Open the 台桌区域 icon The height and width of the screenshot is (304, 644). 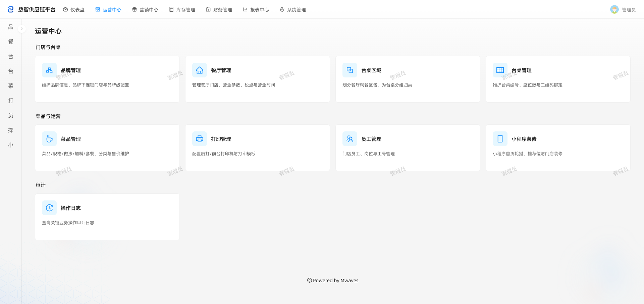pos(350,70)
